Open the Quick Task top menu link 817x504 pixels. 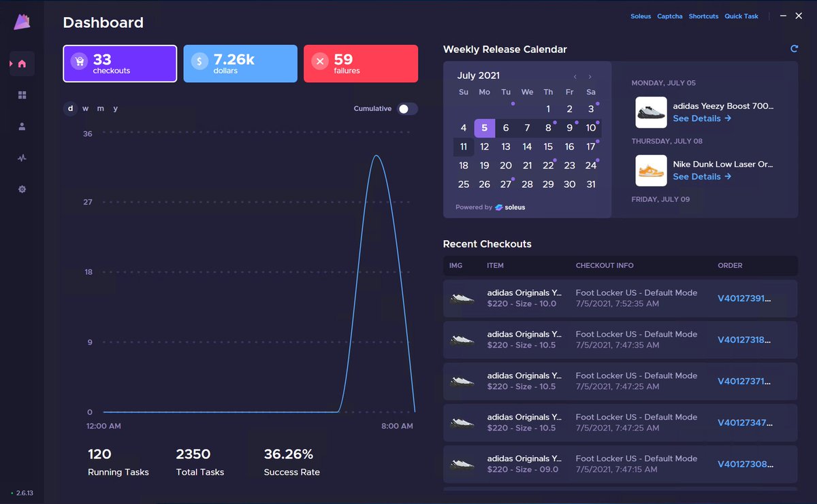coord(741,16)
